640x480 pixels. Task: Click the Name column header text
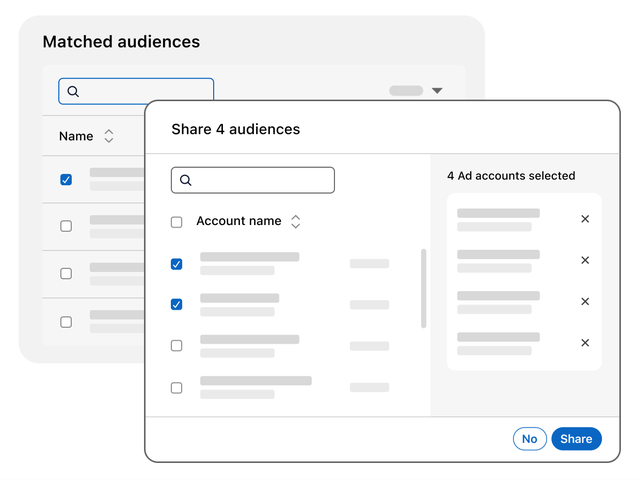coord(76,136)
